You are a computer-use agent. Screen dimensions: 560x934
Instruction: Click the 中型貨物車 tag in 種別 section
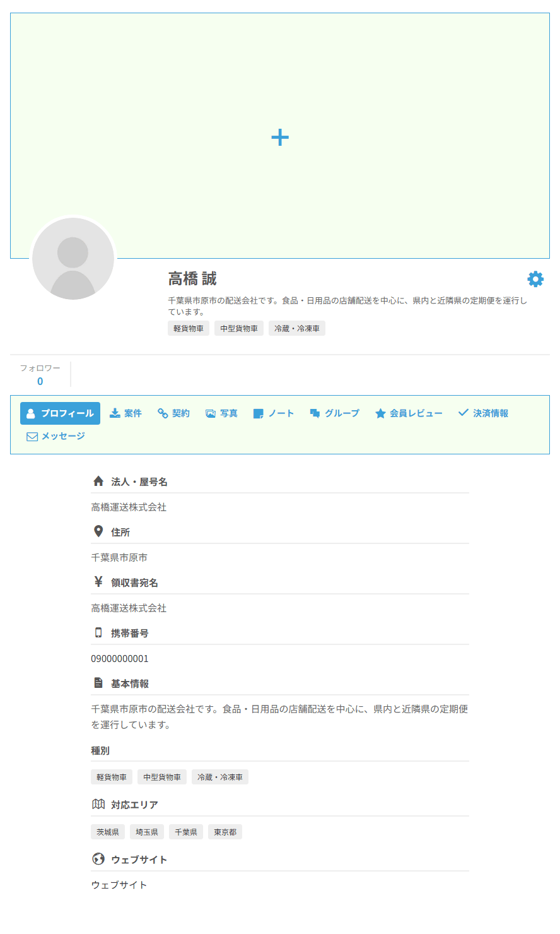(x=162, y=777)
